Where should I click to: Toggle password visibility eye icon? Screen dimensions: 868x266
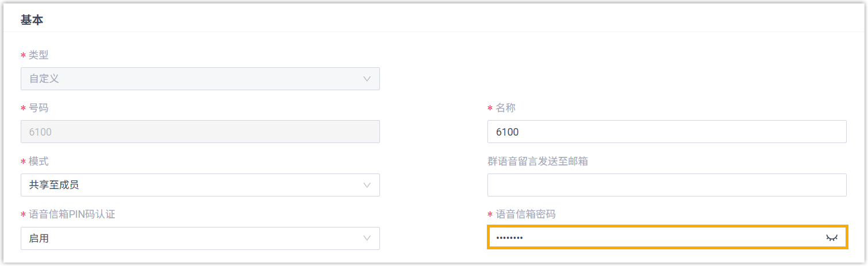832,238
